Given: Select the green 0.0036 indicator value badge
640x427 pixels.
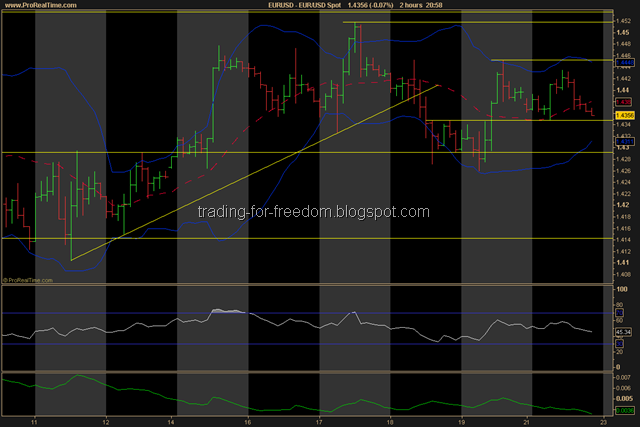Looking at the screenshot, I should point(624,410).
